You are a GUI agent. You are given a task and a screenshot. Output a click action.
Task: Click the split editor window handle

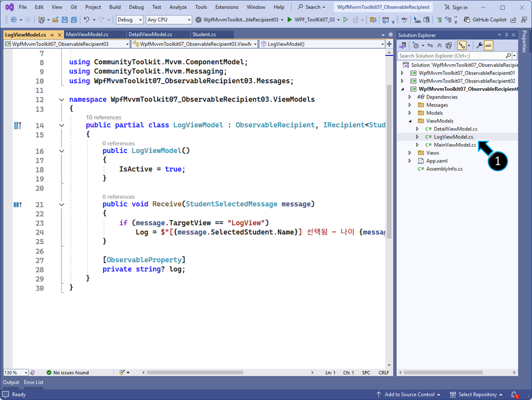(x=389, y=44)
